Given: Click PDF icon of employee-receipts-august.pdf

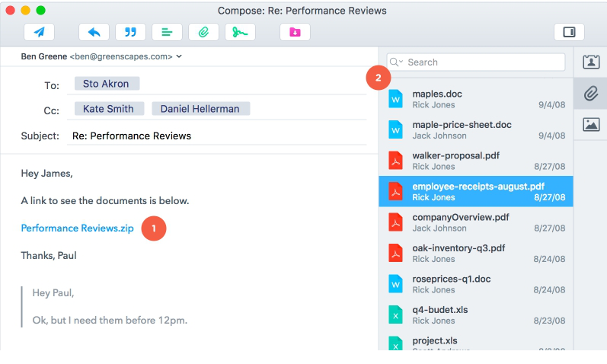Looking at the screenshot, I should (x=395, y=191).
